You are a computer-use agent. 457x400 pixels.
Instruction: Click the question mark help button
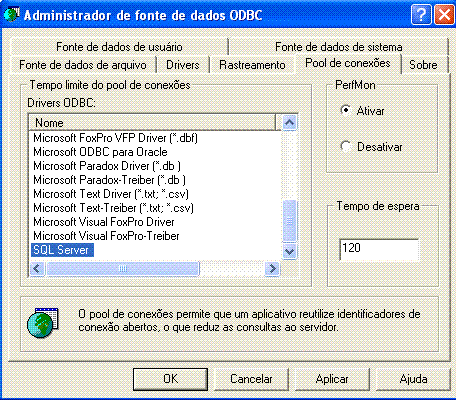pyautogui.click(x=421, y=15)
